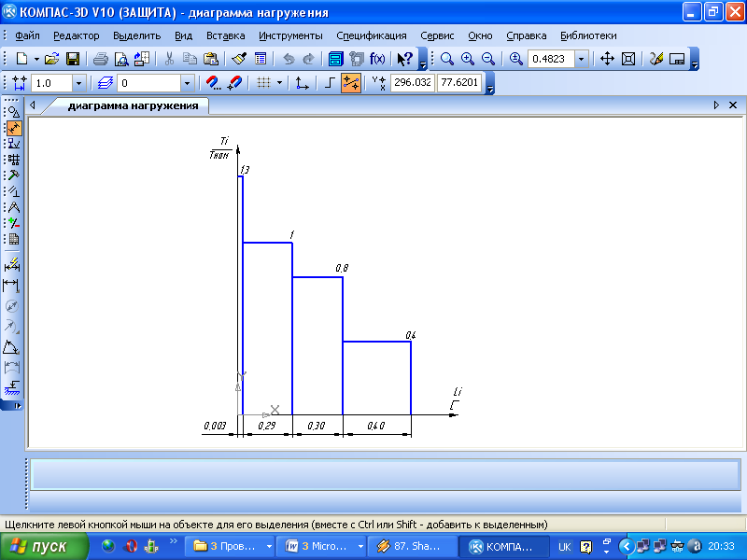Screen dimensions: 747x560
Task: Activate the What's This help pointer
Action: pos(405,59)
